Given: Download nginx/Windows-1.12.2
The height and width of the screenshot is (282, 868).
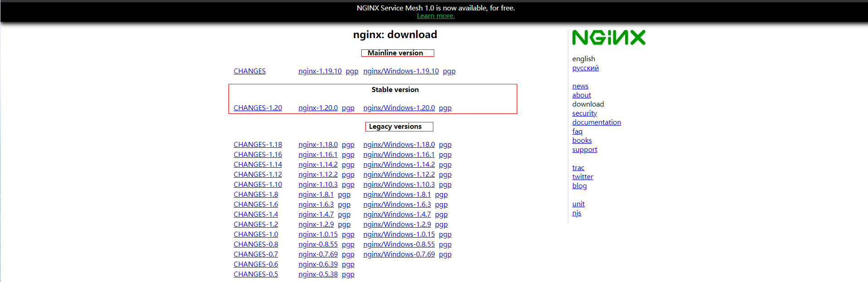Looking at the screenshot, I should click(399, 175).
